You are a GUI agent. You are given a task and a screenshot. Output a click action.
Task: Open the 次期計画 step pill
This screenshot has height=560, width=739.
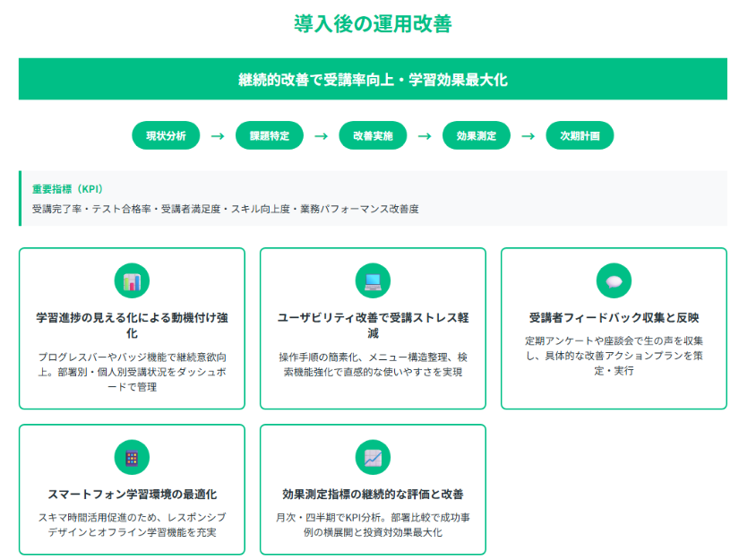click(x=580, y=136)
